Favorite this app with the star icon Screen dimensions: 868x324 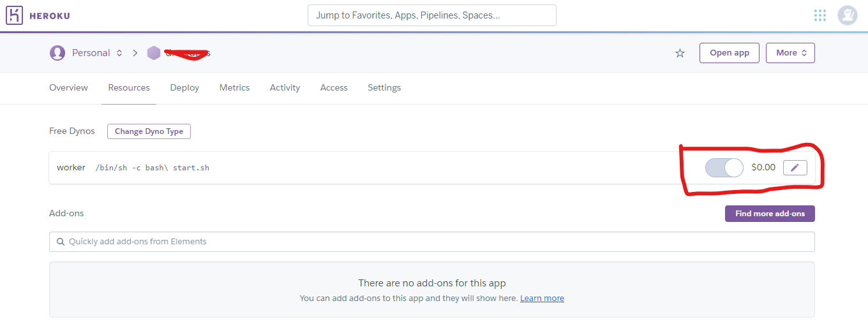point(680,53)
